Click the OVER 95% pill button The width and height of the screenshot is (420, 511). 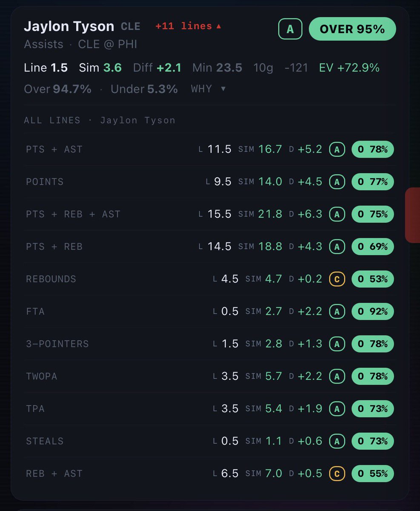point(352,29)
